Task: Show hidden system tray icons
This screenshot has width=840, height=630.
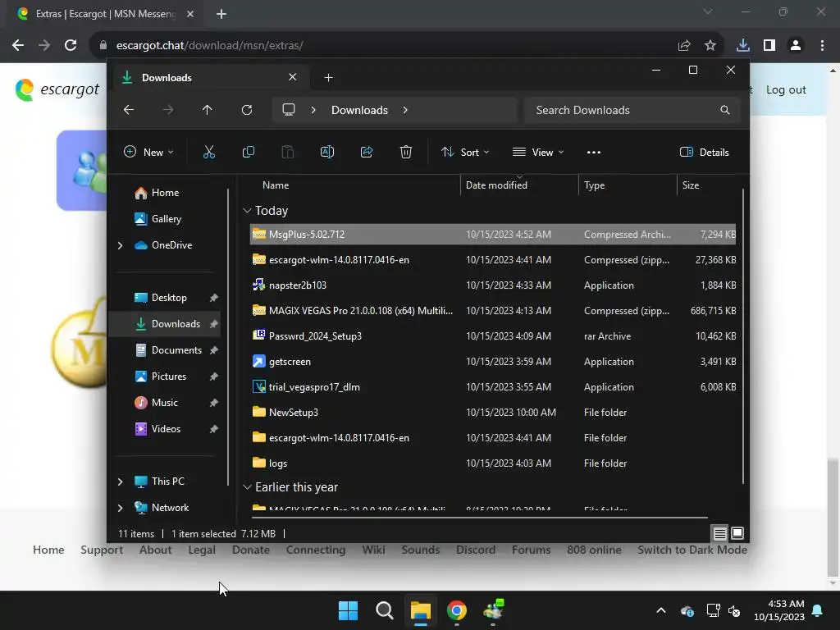Action: tap(661, 610)
